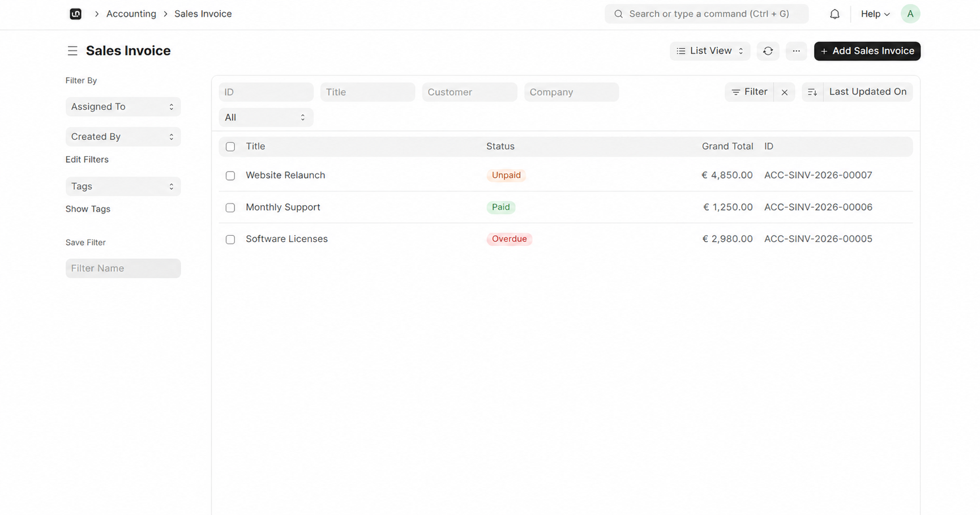Screen dimensions: 980x515
Task: Open the ERPNext home logo
Action: (x=75, y=14)
